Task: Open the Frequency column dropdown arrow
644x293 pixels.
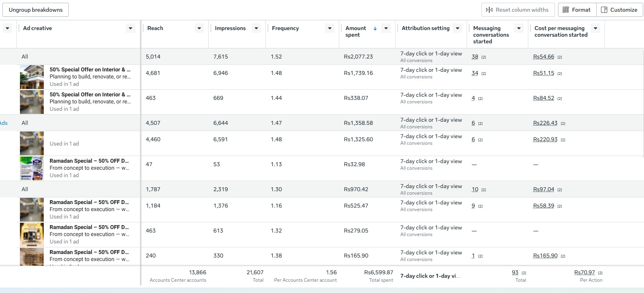Action: (x=330, y=28)
